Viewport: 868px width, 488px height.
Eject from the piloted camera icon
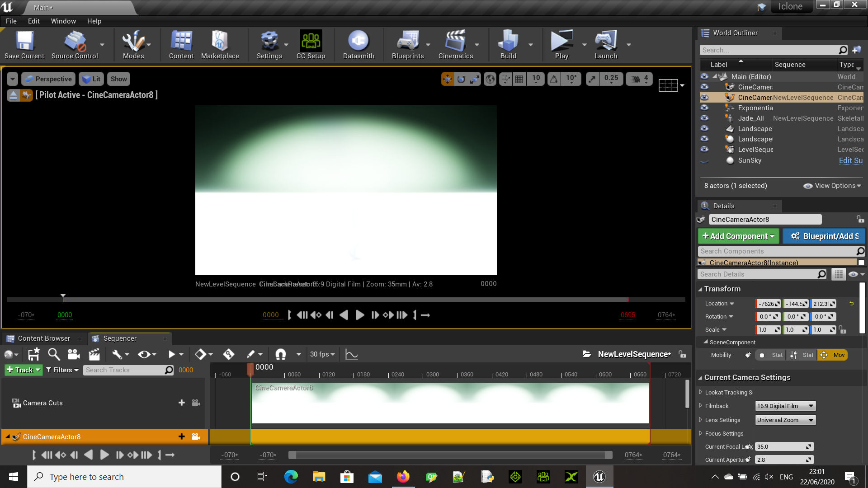point(14,95)
